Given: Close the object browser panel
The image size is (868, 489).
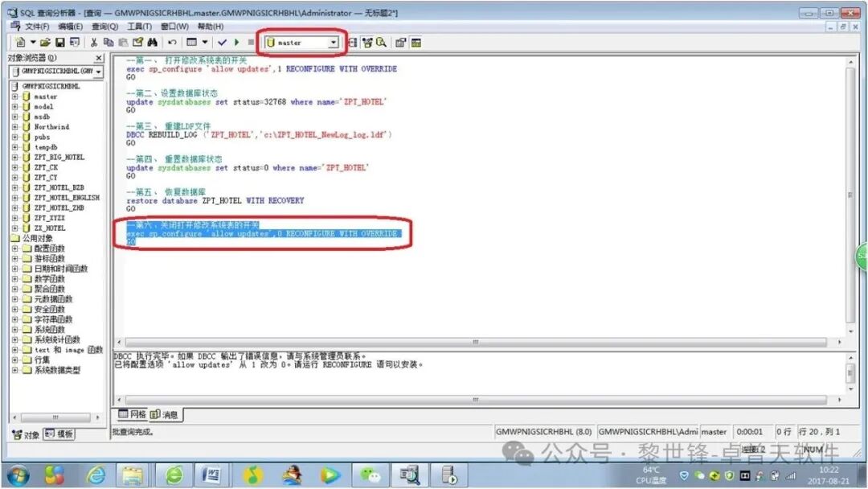Looking at the screenshot, I should [x=100, y=58].
